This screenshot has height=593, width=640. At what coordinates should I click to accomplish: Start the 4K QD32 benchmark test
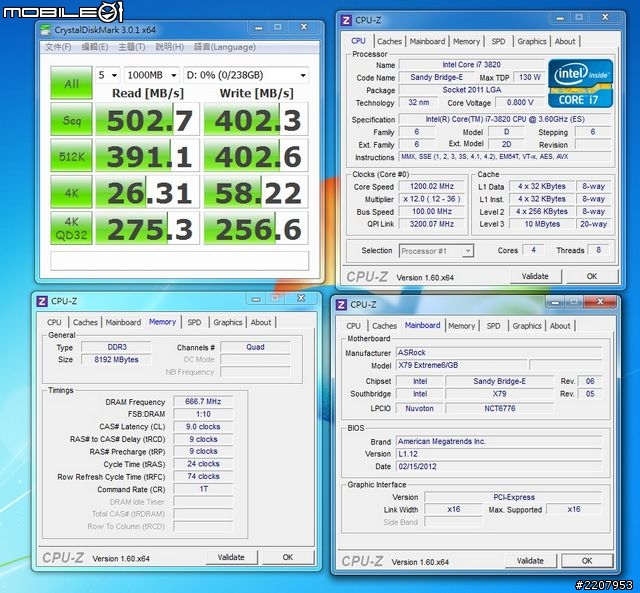point(71,228)
